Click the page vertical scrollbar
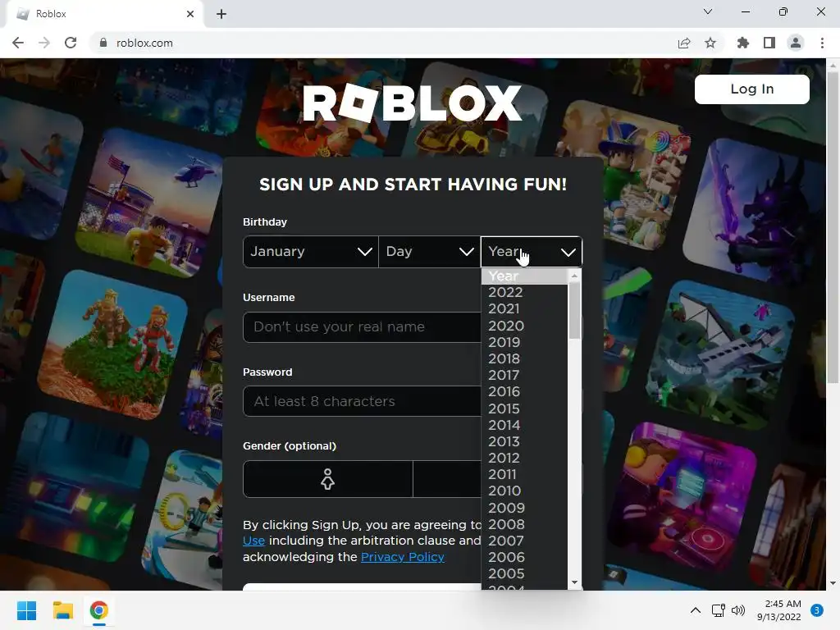 pos(833,227)
